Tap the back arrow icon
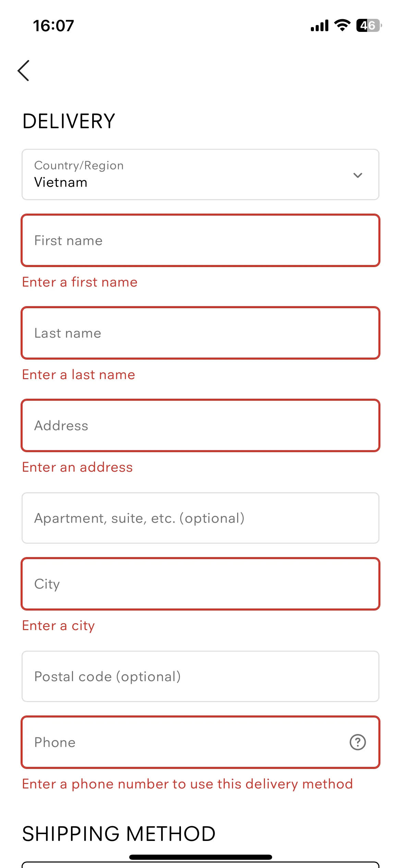 tap(23, 71)
